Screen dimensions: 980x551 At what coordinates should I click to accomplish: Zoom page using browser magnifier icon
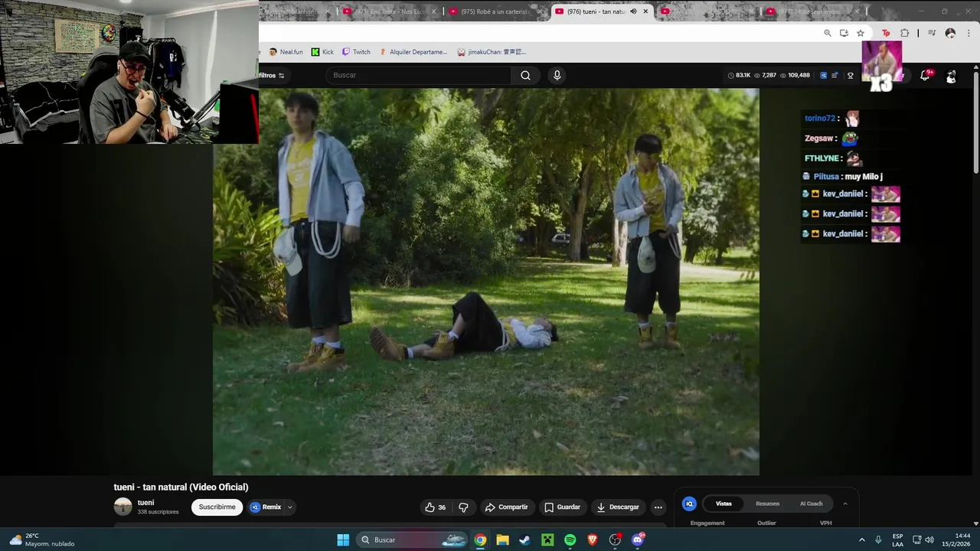pyautogui.click(x=828, y=33)
